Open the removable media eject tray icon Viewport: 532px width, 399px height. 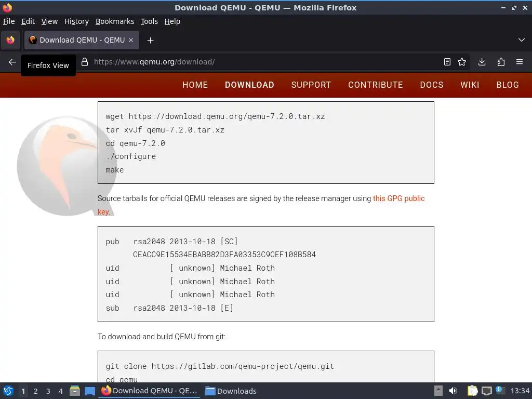pyautogui.click(x=438, y=391)
